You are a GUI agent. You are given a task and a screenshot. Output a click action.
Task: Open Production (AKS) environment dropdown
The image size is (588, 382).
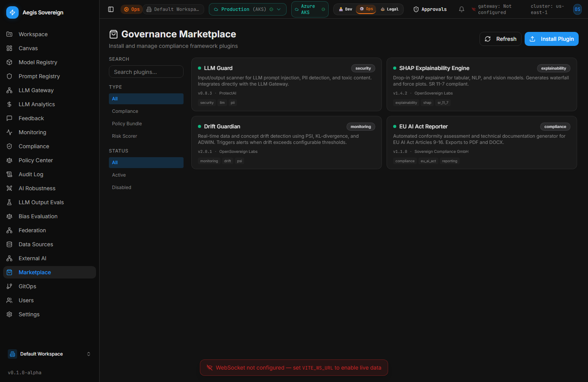pos(248,9)
